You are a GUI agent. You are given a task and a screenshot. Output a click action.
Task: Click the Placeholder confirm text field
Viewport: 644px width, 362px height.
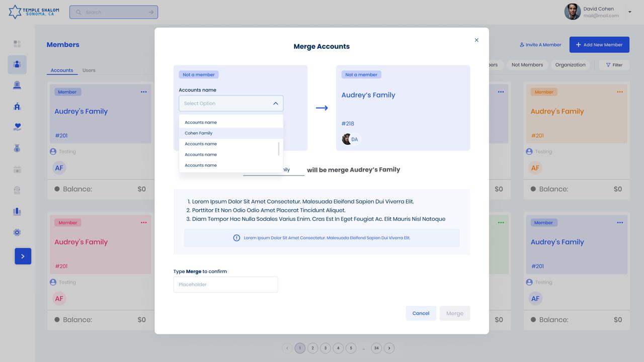pos(225,285)
